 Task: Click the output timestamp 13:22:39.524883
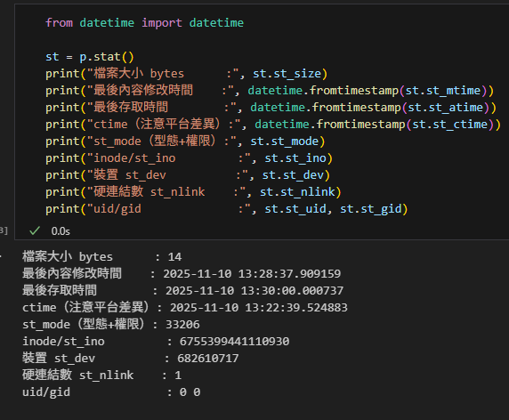click(296, 307)
